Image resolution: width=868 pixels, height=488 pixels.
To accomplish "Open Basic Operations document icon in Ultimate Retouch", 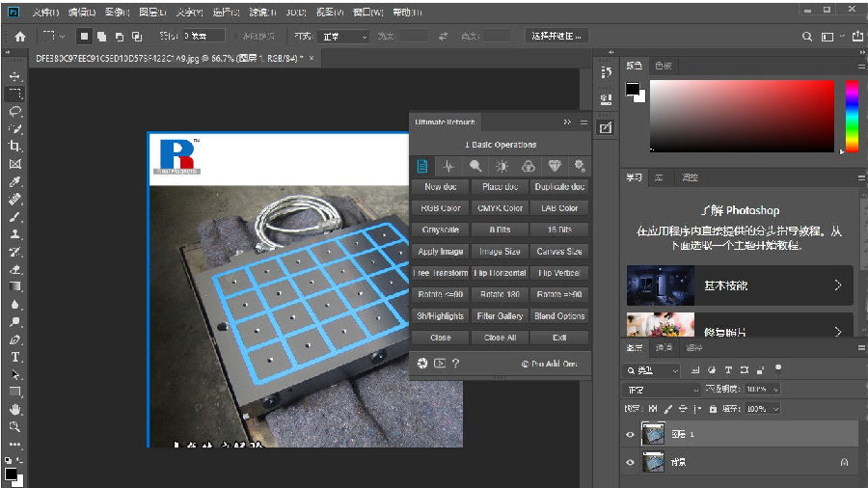I will click(x=422, y=166).
